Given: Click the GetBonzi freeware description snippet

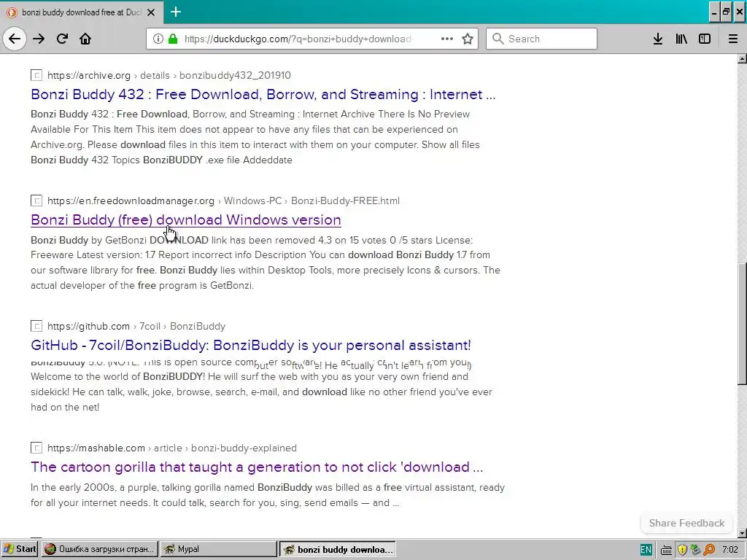Looking at the screenshot, I should coord(266,262).
